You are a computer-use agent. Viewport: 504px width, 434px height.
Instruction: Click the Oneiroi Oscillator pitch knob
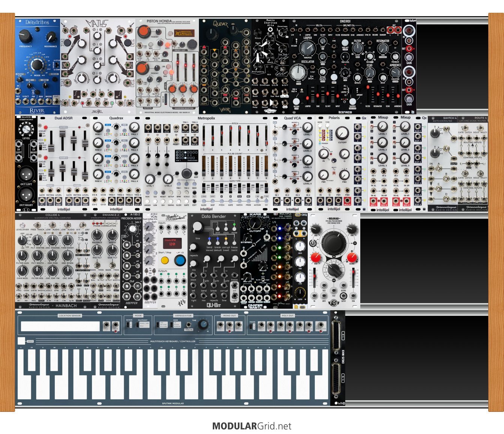[299, 72]
